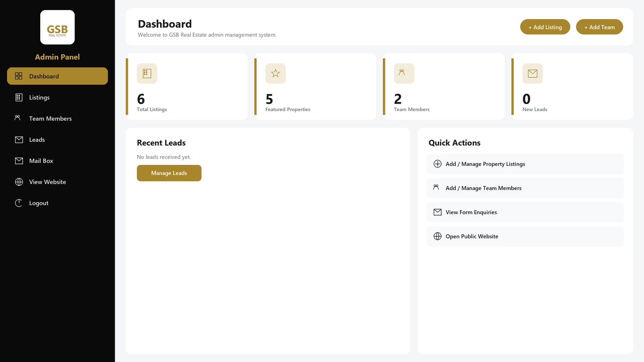Viewport: 644px width, 362px height.
Task: Open Team Members in the sidebar
Action: 57,118
